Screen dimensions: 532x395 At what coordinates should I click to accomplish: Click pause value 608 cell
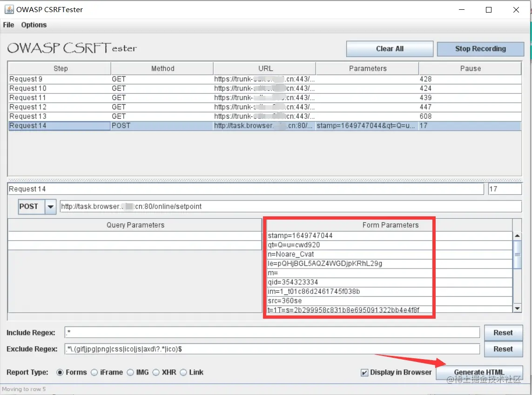pyautogui.click(x=470, y=116)
